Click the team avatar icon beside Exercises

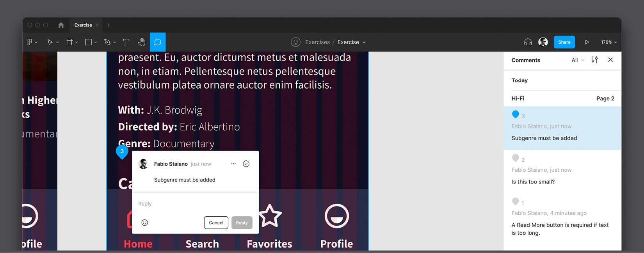pos(296,42)
